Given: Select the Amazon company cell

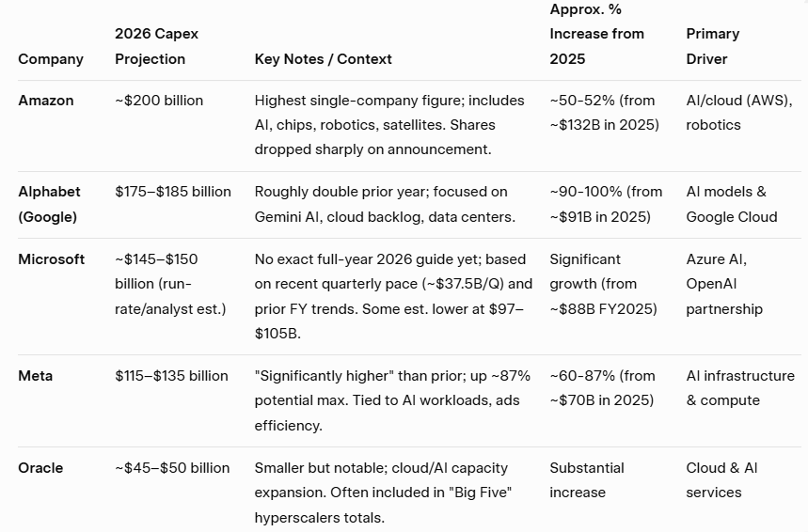Looking at the screenshot, I should click(x=46, y=101).
